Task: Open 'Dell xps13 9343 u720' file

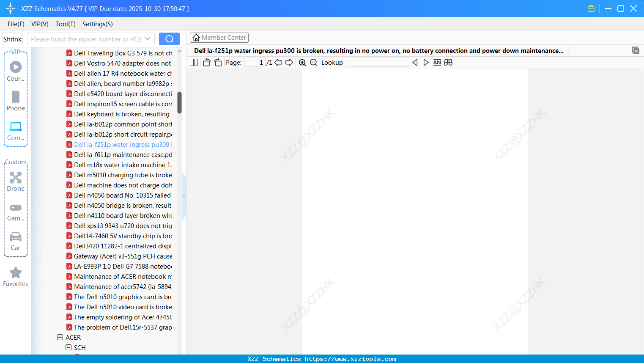Action: click(x=119, y=226)
